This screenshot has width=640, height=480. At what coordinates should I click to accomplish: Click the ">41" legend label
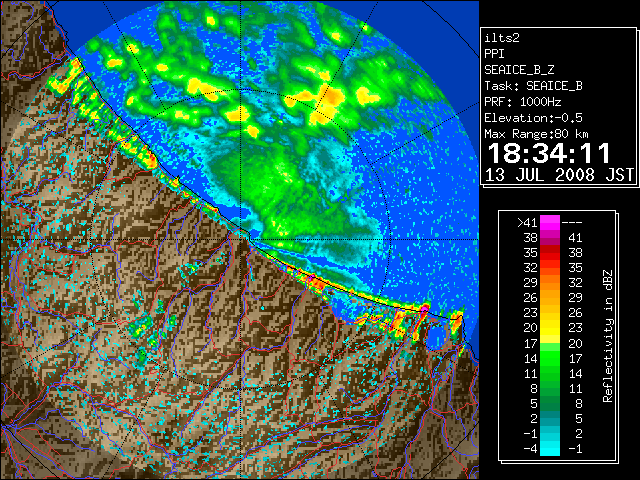[527, 222]
